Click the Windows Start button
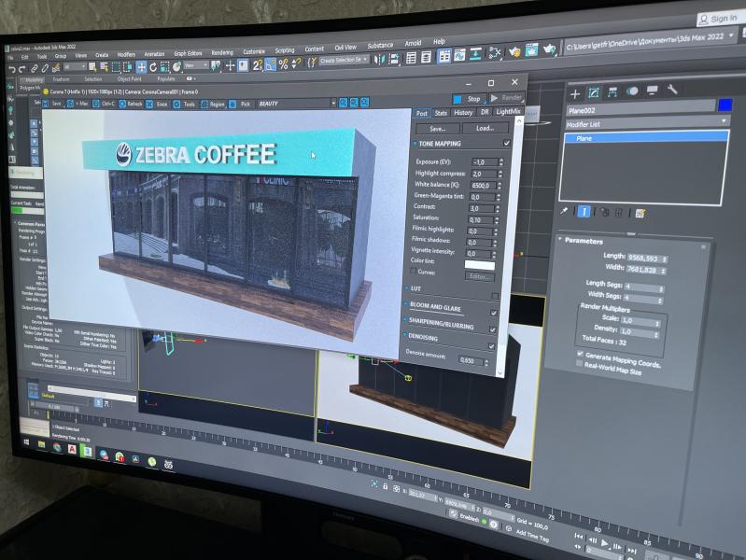This screenshot has width=746, height=560. click(26, 442)
